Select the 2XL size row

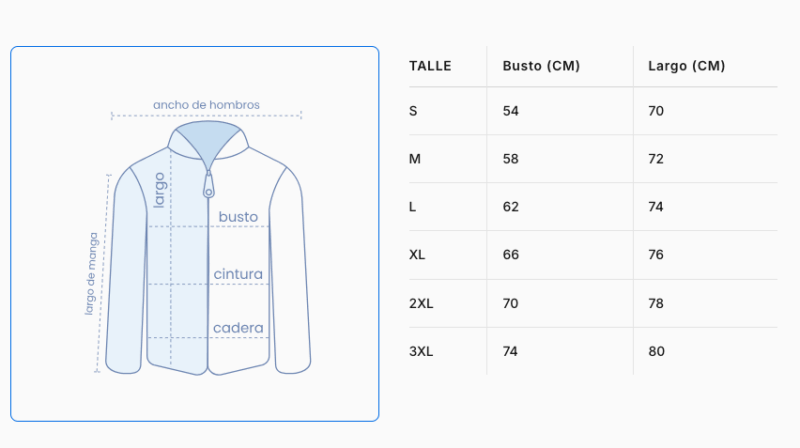[x=593, y=303]
